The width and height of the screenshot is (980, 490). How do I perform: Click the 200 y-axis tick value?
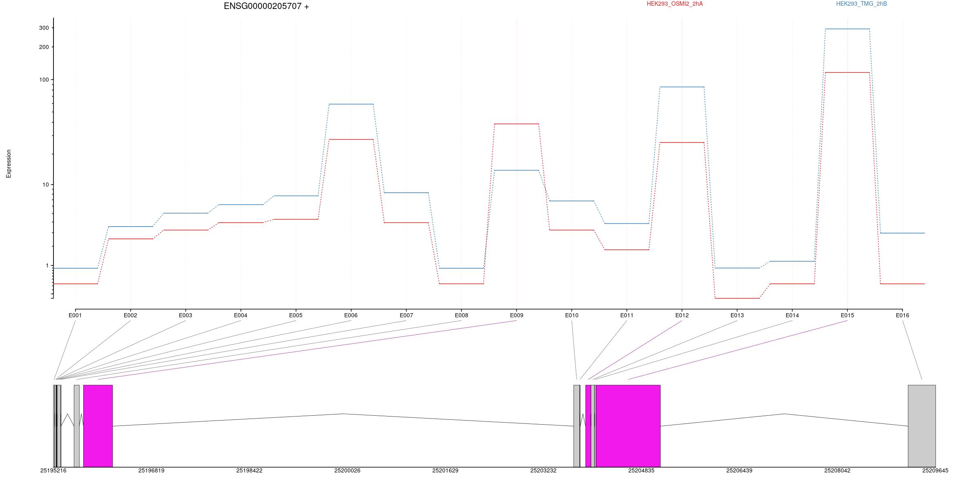[44, 47]
